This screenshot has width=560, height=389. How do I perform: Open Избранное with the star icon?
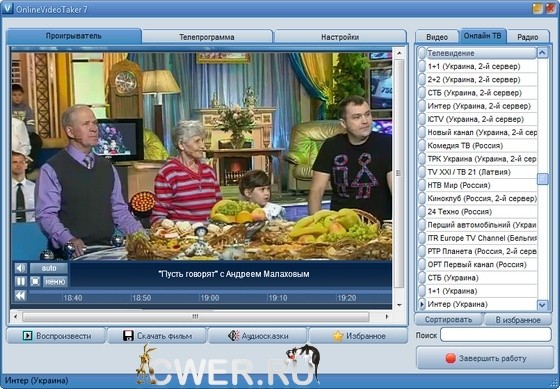(358, 336)
